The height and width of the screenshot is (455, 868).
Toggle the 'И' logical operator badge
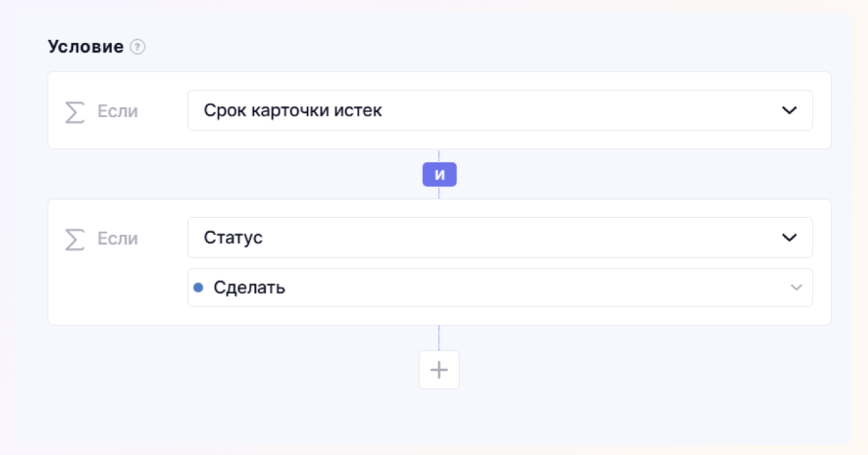point(439,175)
